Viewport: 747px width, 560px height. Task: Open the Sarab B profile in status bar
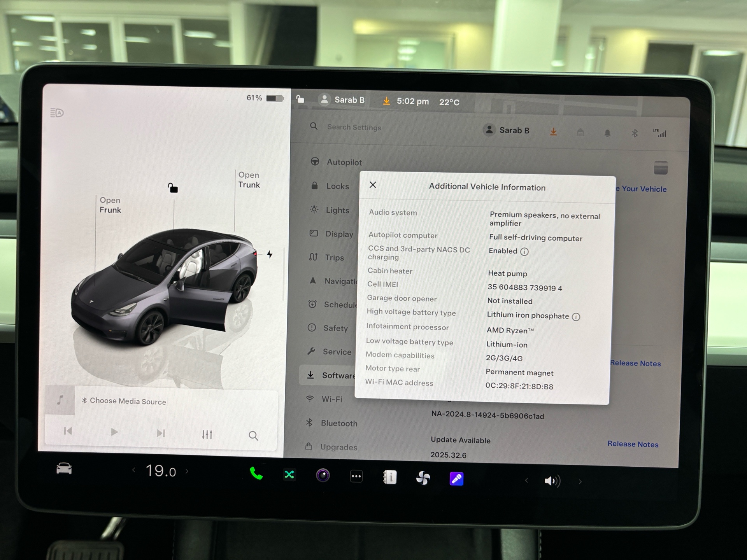(342, 100)
